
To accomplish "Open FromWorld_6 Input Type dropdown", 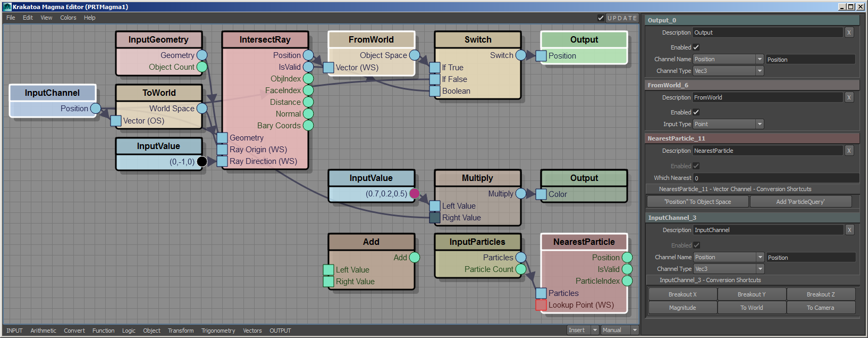I will tap(728, 124).
